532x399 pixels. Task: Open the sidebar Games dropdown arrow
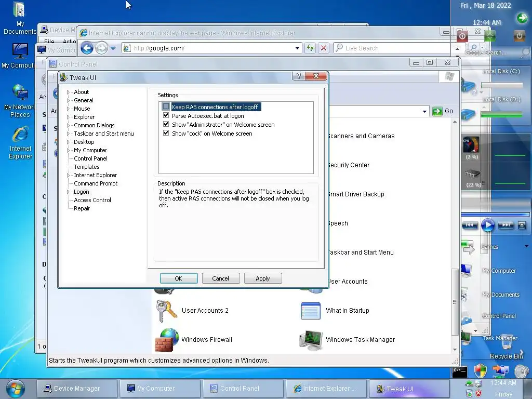click(x=527, y=246)
